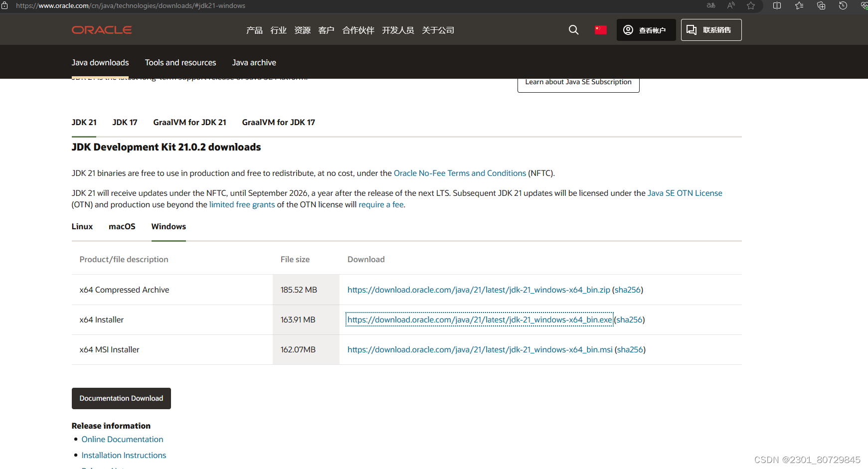This screenshot has width=868, height=469.
Task: Select the China flag region selector
Action: [600, 30]
